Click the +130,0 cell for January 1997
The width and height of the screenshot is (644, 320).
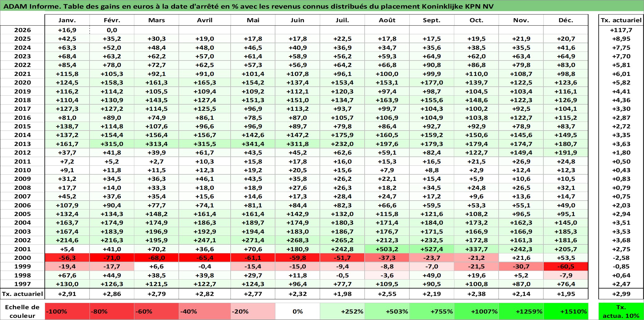[x=67, y=284]
